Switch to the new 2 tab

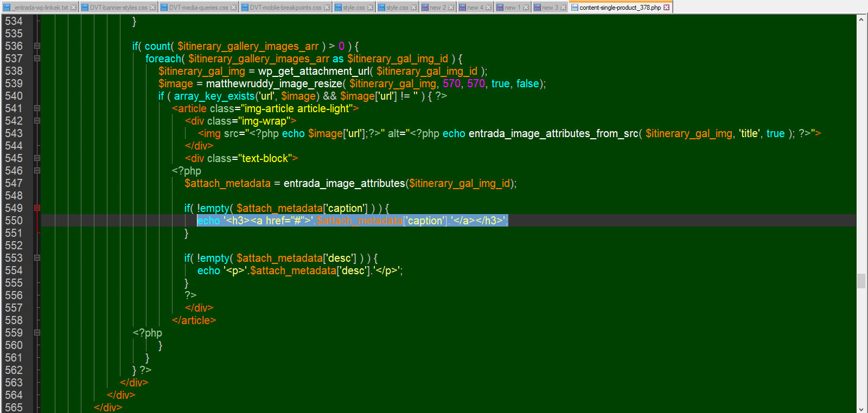[x=438, y=8]
